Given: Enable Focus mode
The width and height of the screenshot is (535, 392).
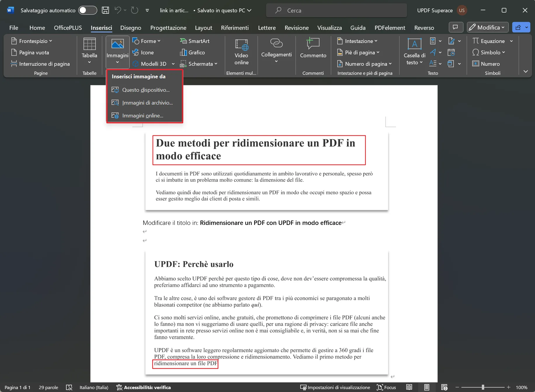Looking at the screenshot, I should pos(386,387).
